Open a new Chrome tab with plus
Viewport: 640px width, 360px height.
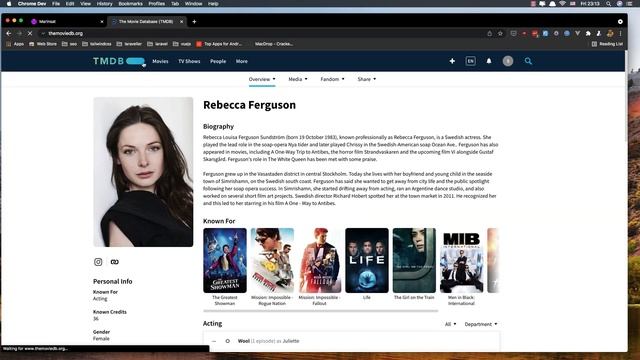point(194,22)
